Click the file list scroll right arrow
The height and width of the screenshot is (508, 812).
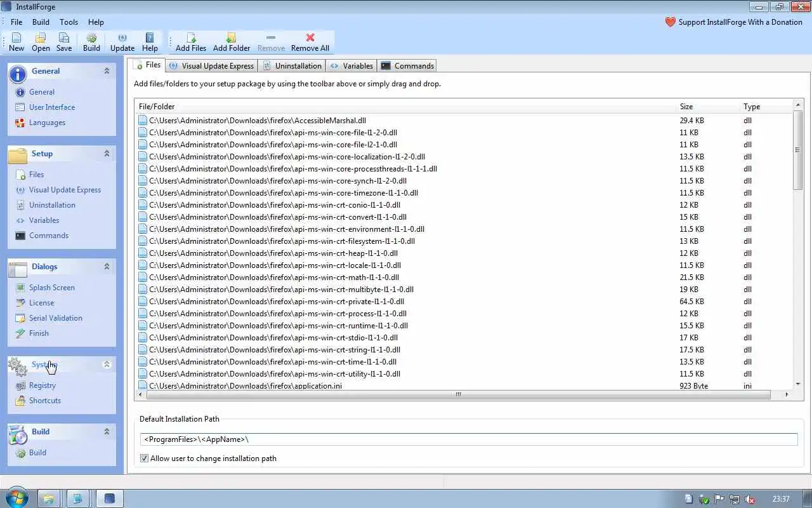(787, 394)
